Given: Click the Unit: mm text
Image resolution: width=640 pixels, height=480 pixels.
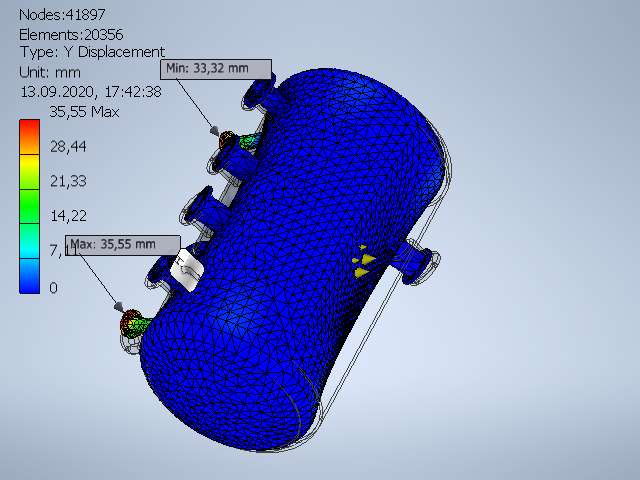Looking at the screenshot, I should (x=50, y=73).
